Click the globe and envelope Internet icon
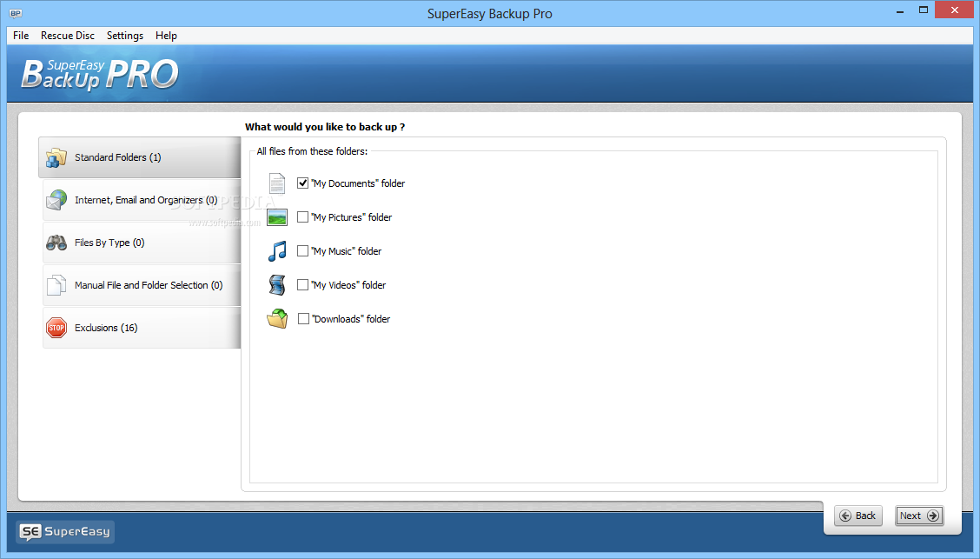This screenshot has width=980, height=559. 56,200
